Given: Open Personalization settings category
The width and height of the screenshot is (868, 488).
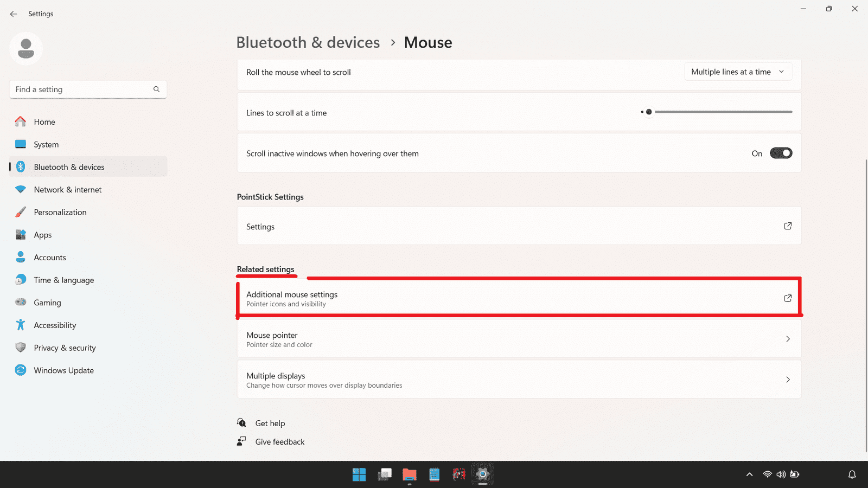Looking at the screenshot, I should 60,213.
